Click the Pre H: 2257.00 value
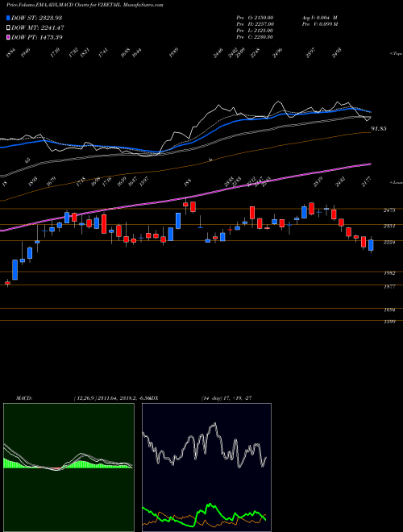Screen dimensions: 403x532 [x=255, y=24]
